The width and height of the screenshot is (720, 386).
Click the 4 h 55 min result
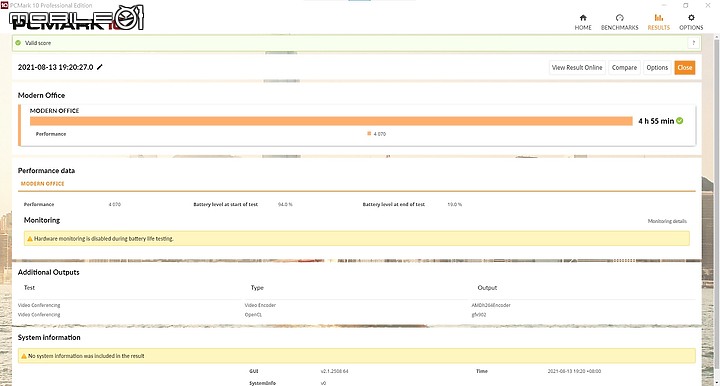pos(656,121)
